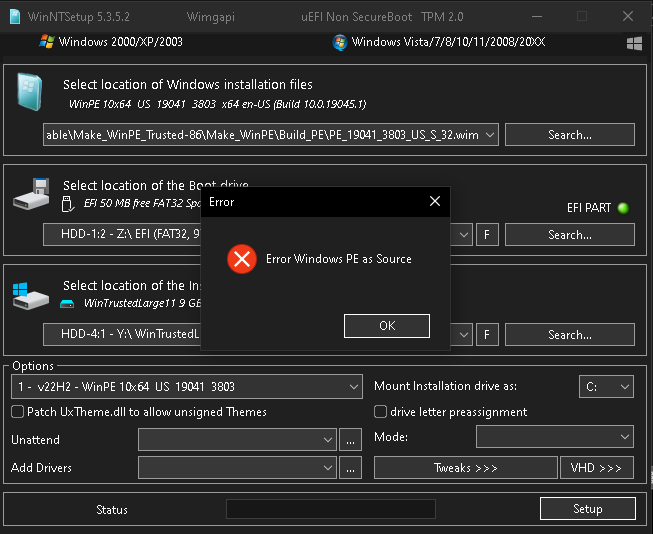
Task: Switch to Windows 2000/XP/2003 tab
Action: (120, 42)
